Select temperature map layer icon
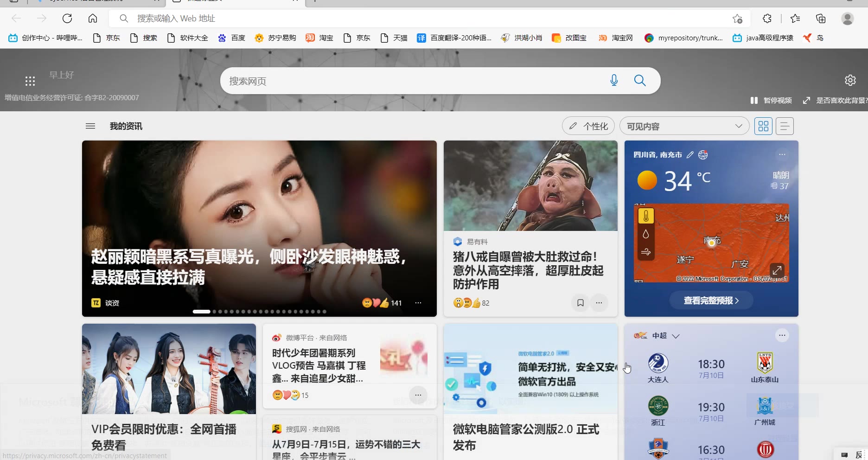This screenshot has width=868, height=460. tap(646, 216)
